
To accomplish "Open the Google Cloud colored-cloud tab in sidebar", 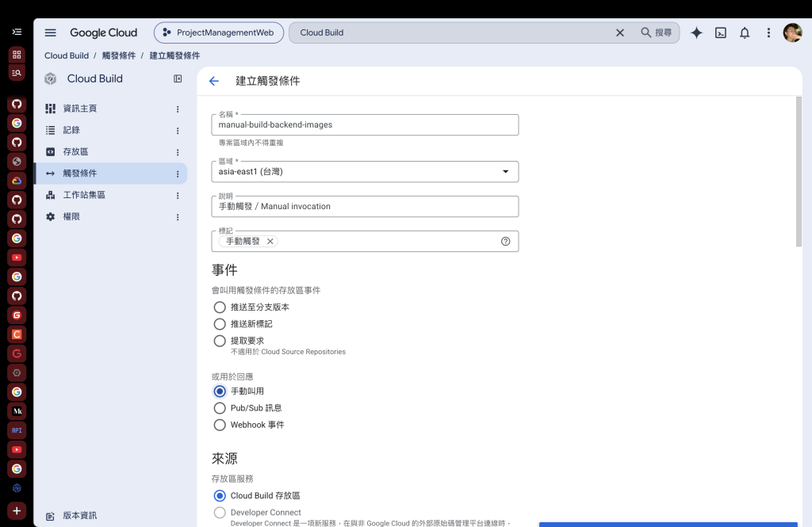I will pyautogui.click(x=17, y=181).
